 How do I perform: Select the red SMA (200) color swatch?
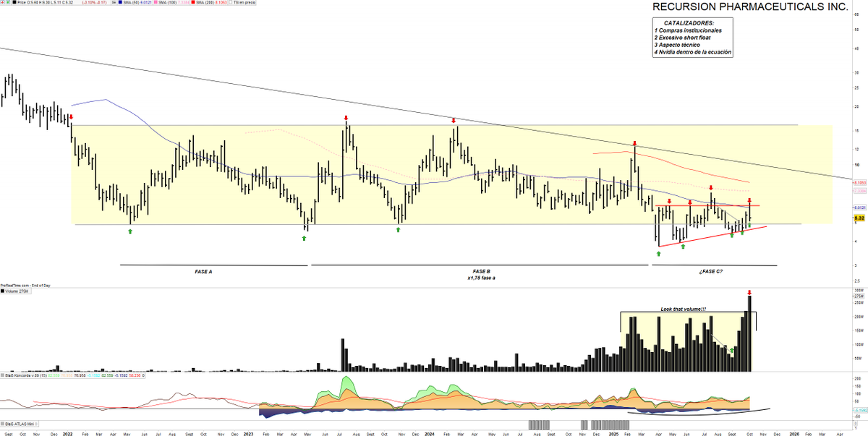click(x=192, y=3)
